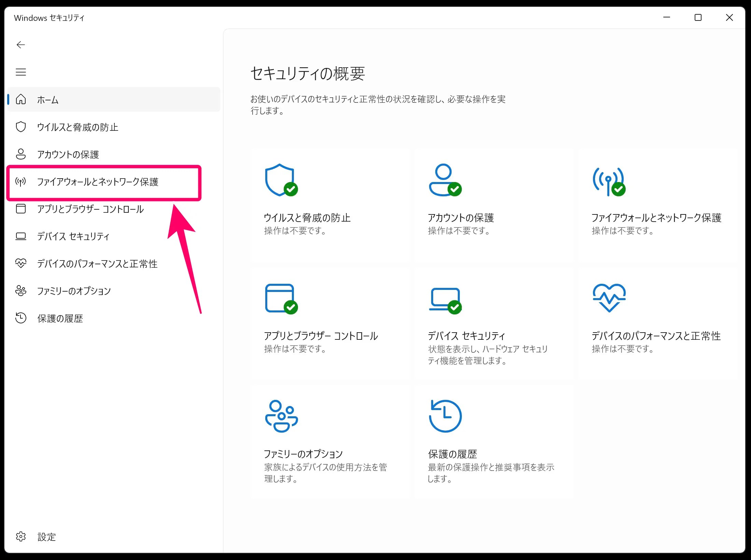Open 設定 gear at bottom left
751x560 pixels.
(x=21, y=536)
